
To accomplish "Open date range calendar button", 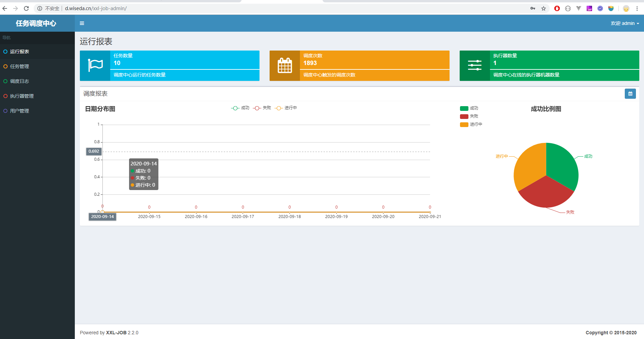I will point(630,94).
